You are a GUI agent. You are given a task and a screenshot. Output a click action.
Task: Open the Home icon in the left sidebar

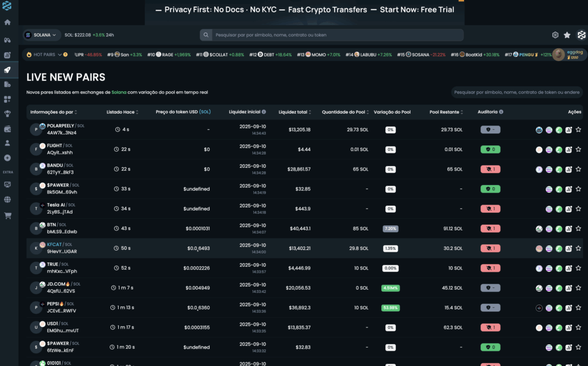pyautogui.click(x=8, y=22)
